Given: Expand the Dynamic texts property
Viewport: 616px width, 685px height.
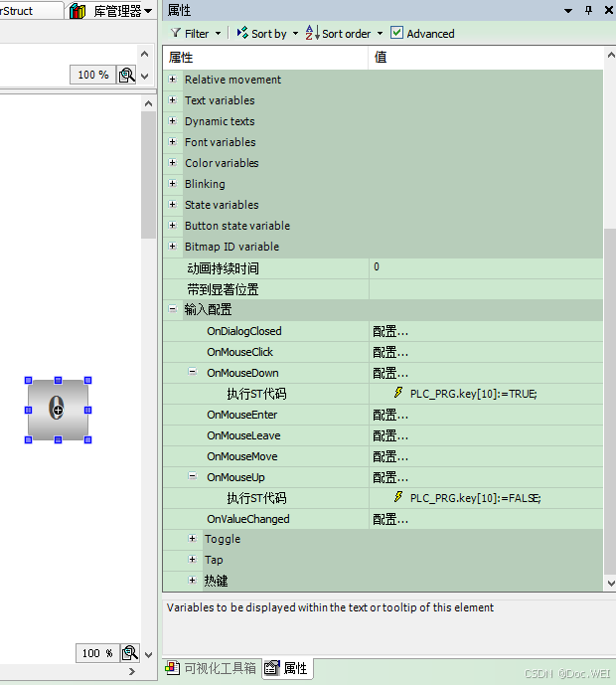Looking at the screenshot, I should [173, 121].
